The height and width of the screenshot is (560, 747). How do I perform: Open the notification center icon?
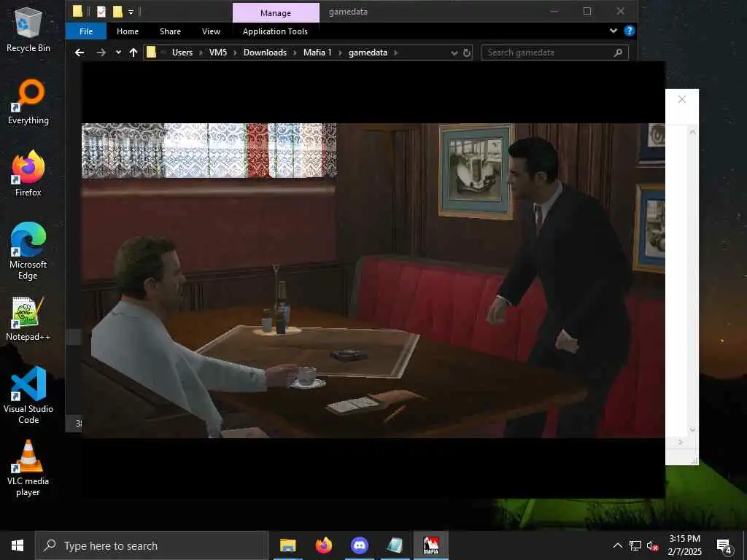coord(724,545)
